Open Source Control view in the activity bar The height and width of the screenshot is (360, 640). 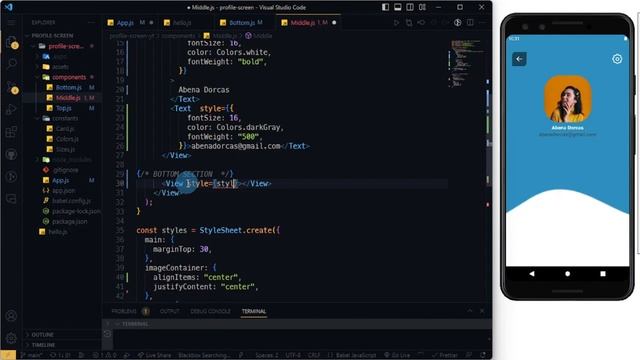pos(11,87)
